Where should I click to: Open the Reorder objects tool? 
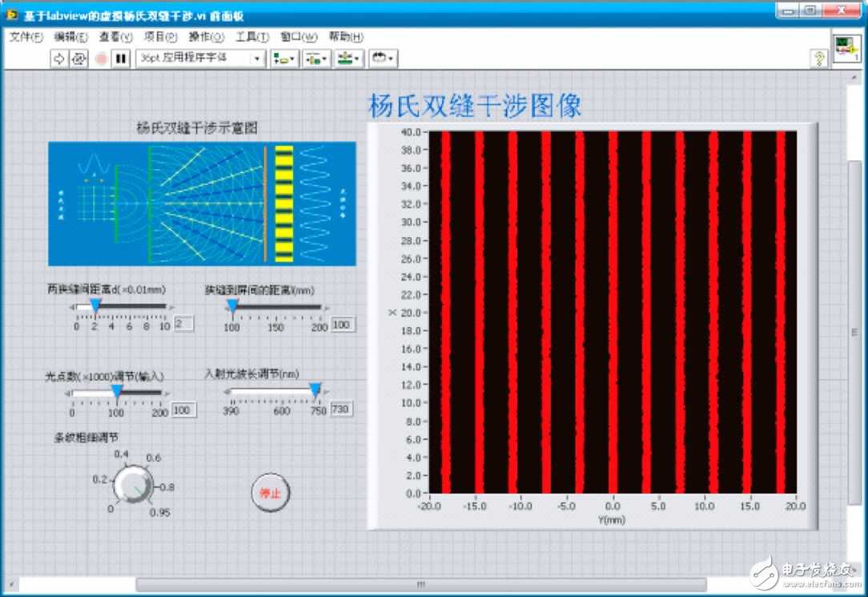pyautogui.click(x=382, y=58)
